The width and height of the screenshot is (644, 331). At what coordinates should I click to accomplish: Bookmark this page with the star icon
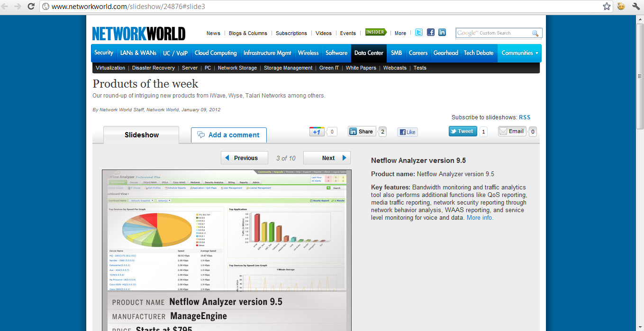pos(607,7)
